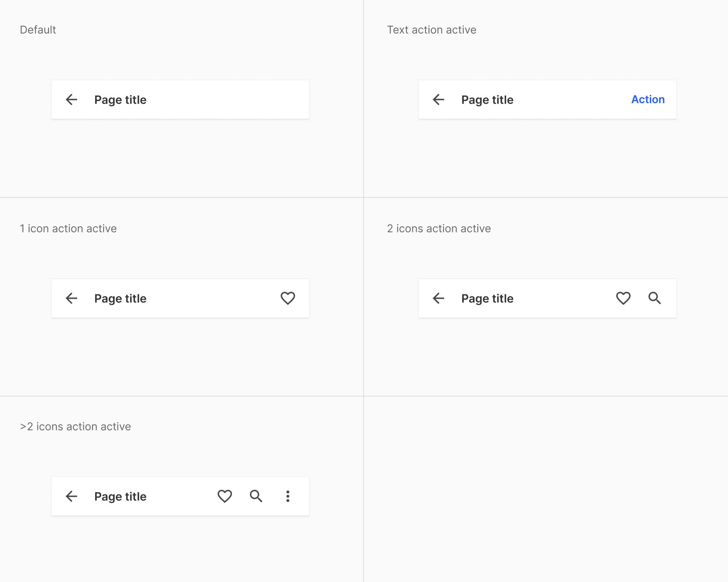
Task: Tap the heart icon in >2 icons action bar
Action: click(225, 496)
